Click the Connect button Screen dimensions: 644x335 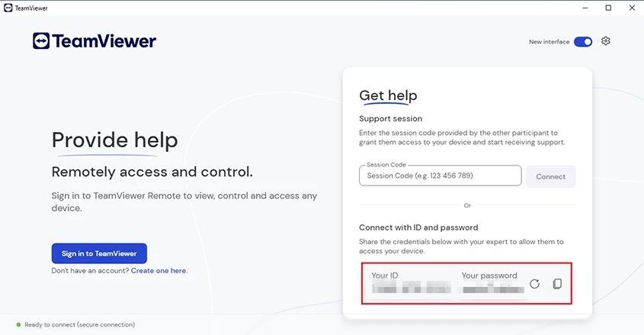pos(550,176)
